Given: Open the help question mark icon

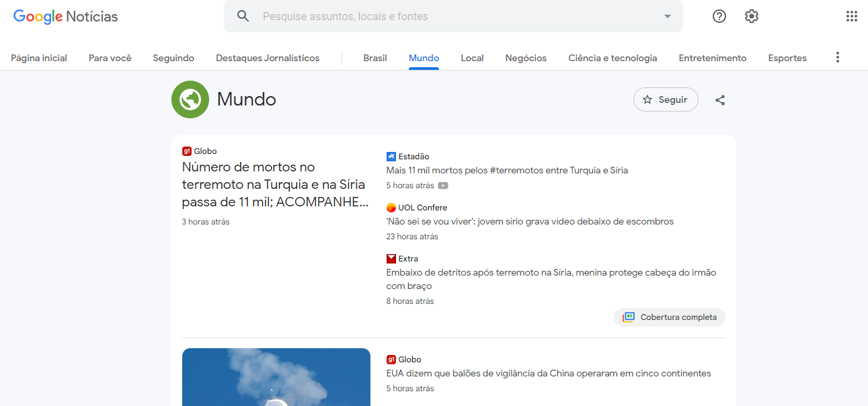Looking at the screenshot, I should point(719,16).
